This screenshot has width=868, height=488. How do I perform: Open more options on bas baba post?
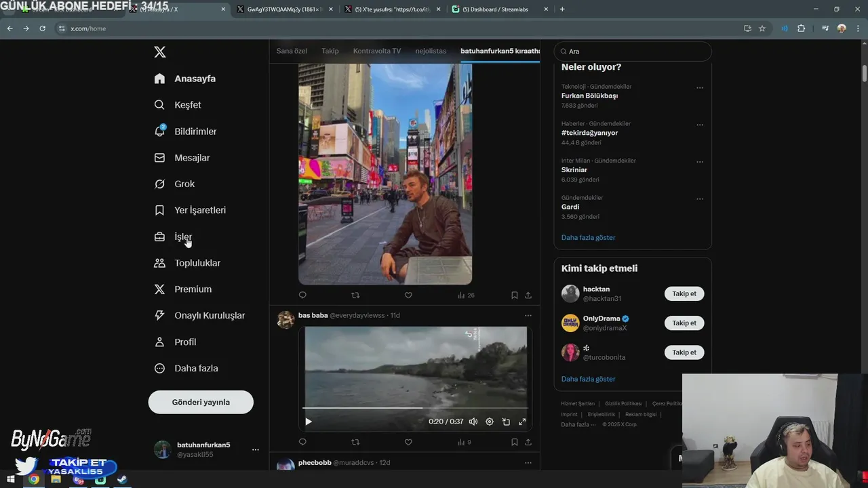pyautogui.click(x=528, y=316)
